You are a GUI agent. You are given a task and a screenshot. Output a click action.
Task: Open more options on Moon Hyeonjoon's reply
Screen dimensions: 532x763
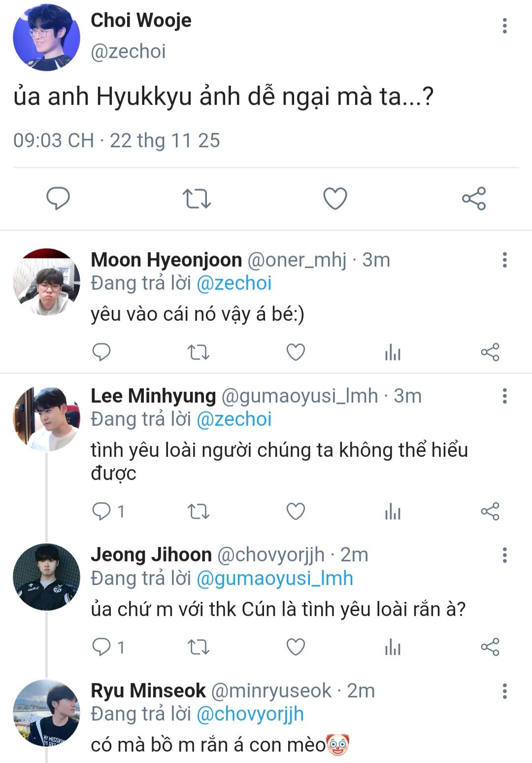[x=504, y=260]
